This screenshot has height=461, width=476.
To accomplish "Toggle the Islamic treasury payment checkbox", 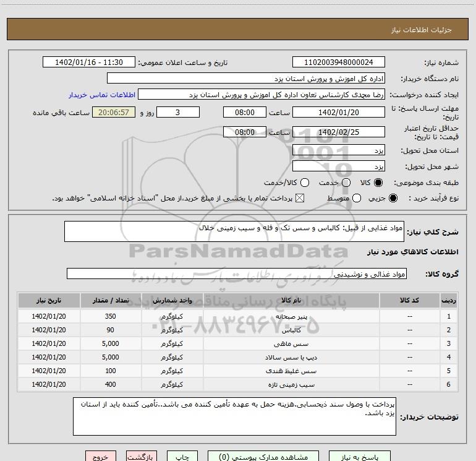I will pos(300,198).
